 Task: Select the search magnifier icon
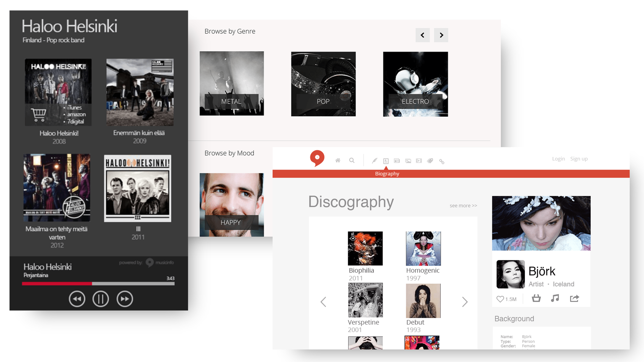click(x=352, y=160)
